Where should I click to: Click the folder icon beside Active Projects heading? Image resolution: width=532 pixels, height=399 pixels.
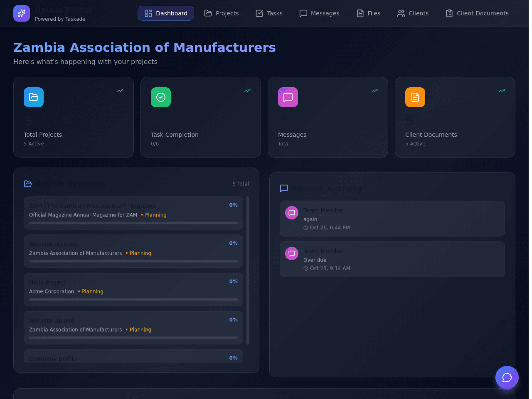click(28, 184)
